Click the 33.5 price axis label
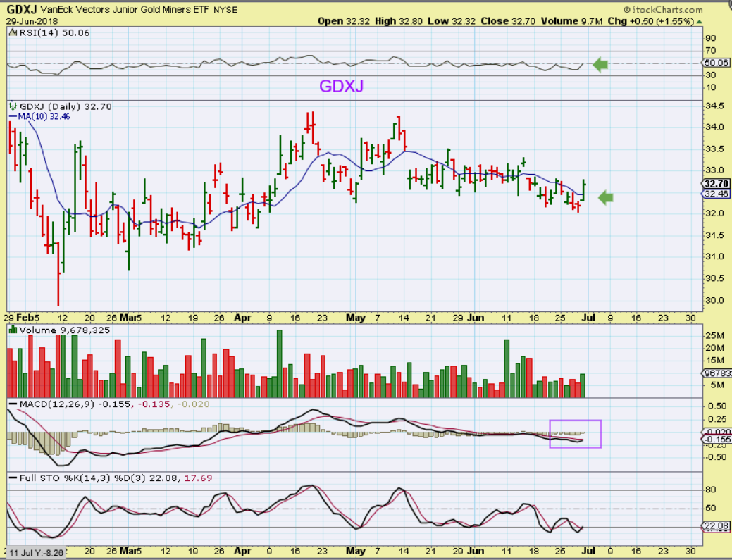 [714, 149]
